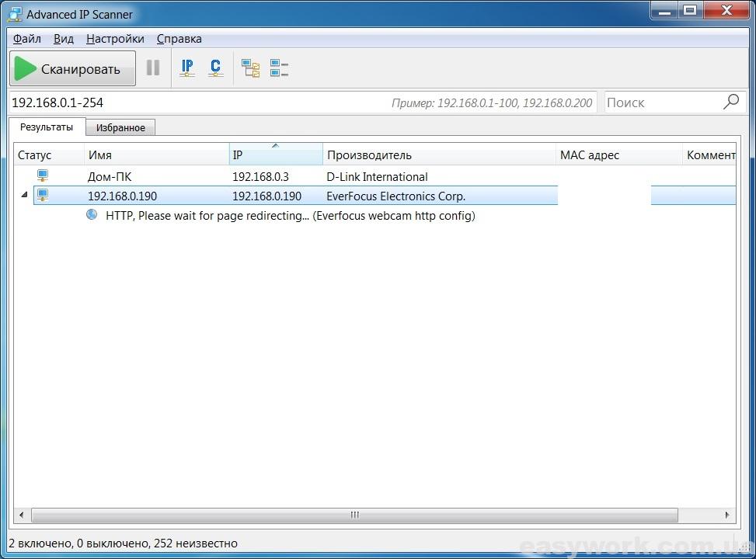Click the scrollbar left arrow
The width and height of the screenshot is (756, 559).
click(x=21, y=515)
